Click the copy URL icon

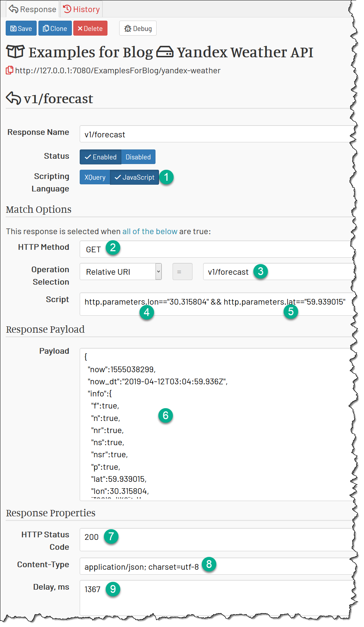click(10, 70)
